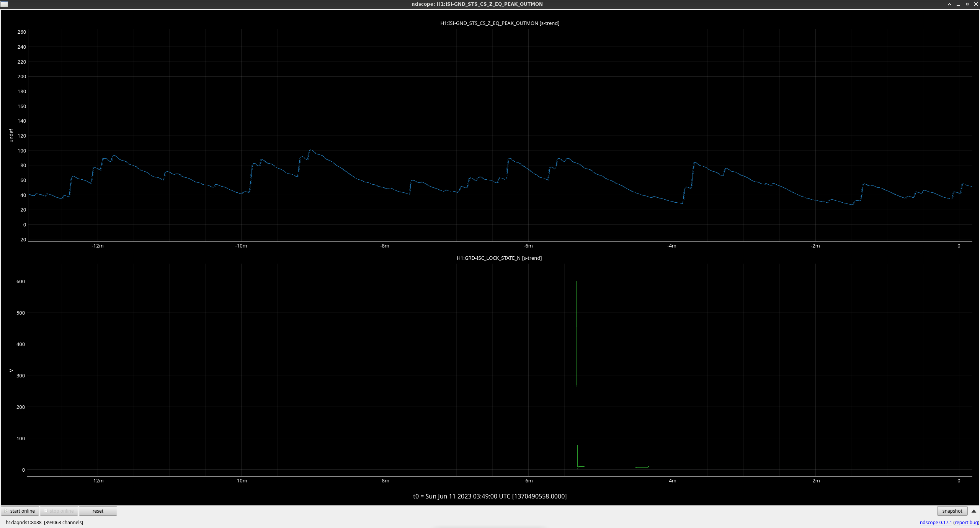Click the H1:ISI-GND_STS_CS_Z_EQ_PEAK_OUTMON plot title

500,23
